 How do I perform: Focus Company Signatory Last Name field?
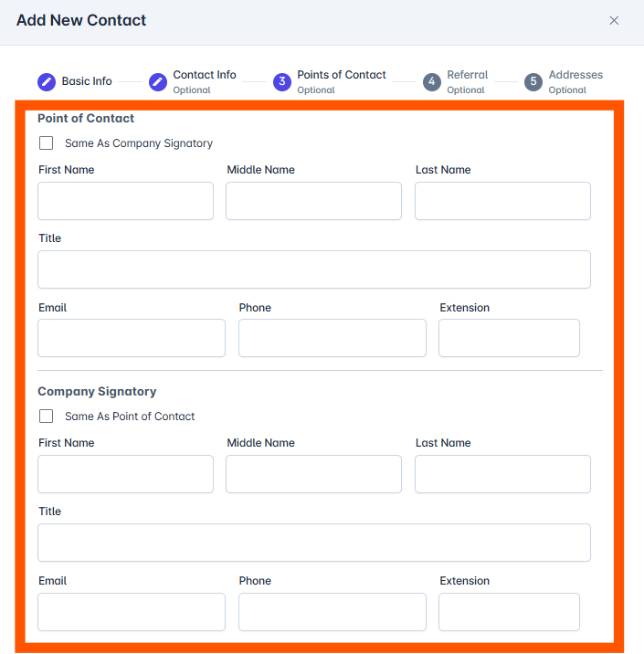pos(502,474)
